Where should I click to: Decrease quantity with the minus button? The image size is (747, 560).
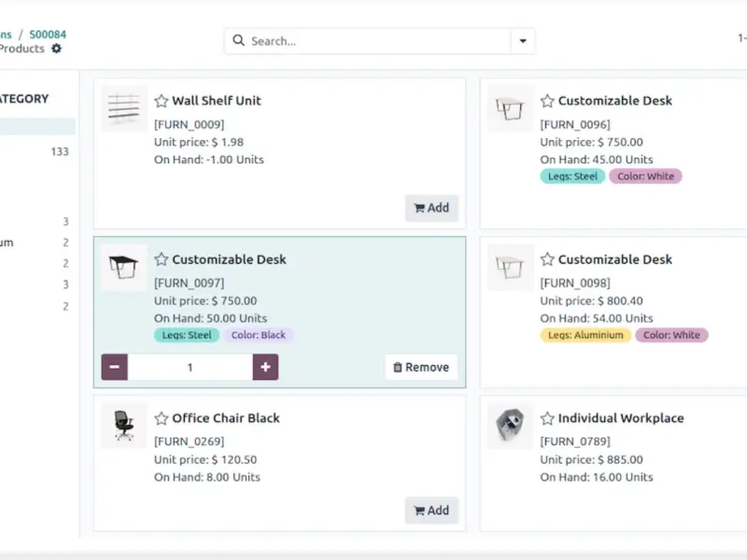[114, 367]
